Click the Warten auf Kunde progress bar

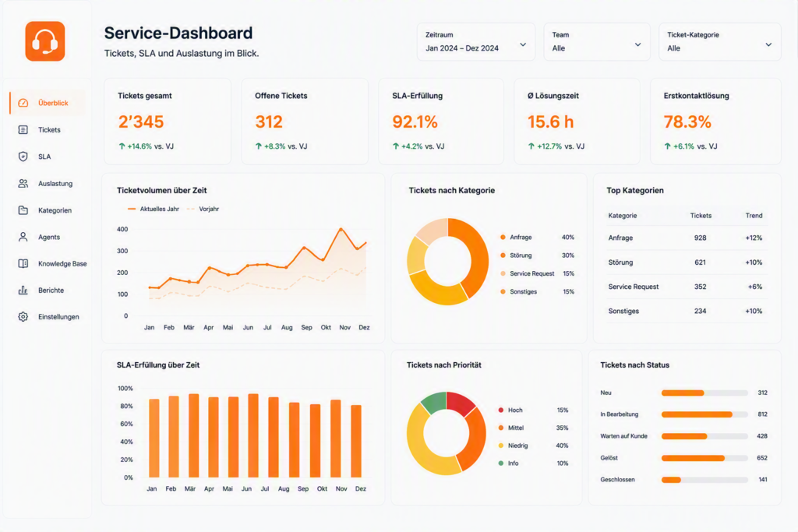704,436
